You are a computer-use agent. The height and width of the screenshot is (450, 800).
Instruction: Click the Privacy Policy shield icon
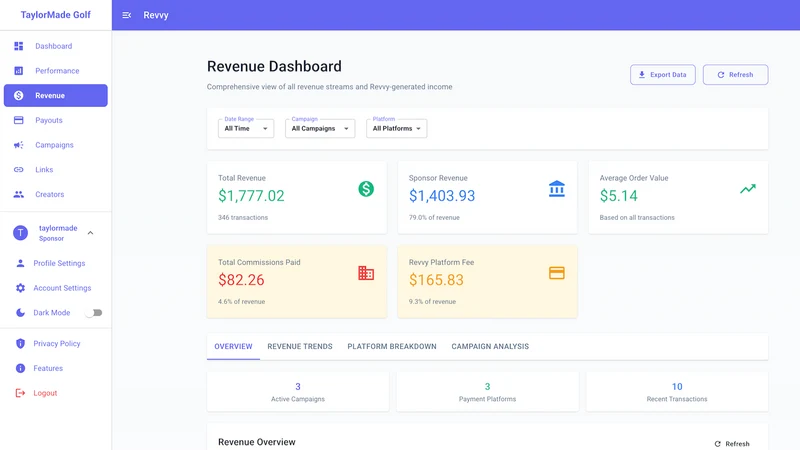tap(20, 343)
